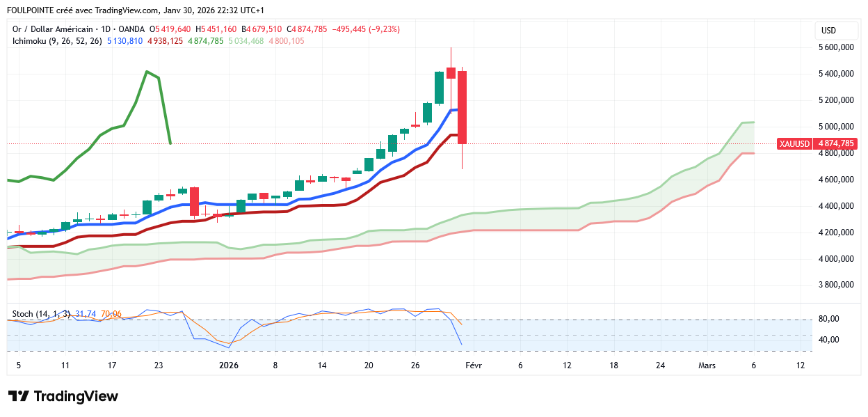
Task: Open the USD currency selector
Action: coord(828,31)
